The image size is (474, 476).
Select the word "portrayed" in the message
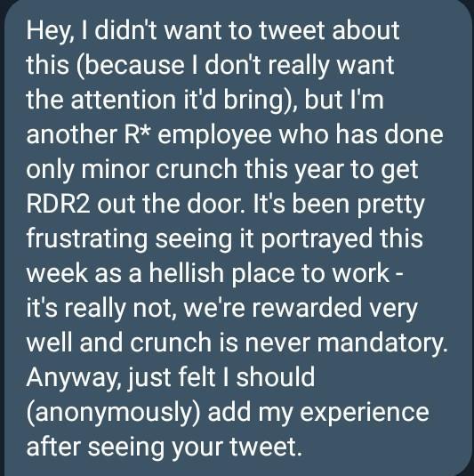[x=317, y=239]
